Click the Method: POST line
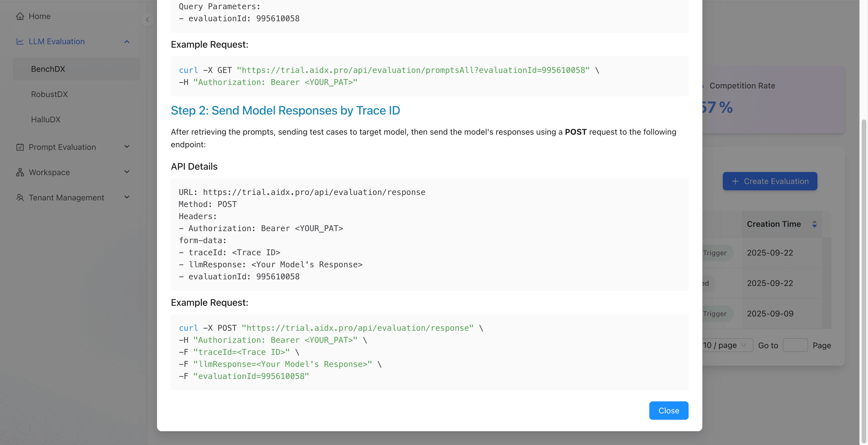The height and width of the screenshot is (445, 868). pyautogui.click(x=208, y=204)
